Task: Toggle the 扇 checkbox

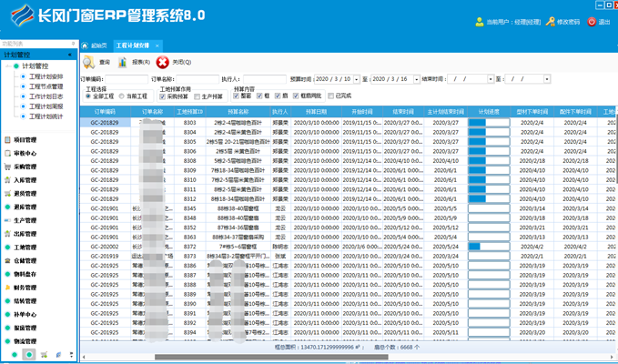Action: coord(278,96)
